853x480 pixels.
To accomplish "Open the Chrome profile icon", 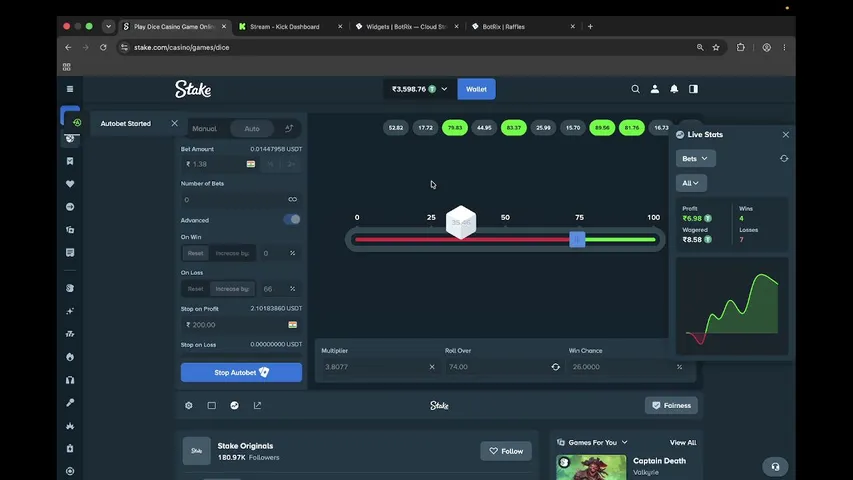I will tap(767, 47).
